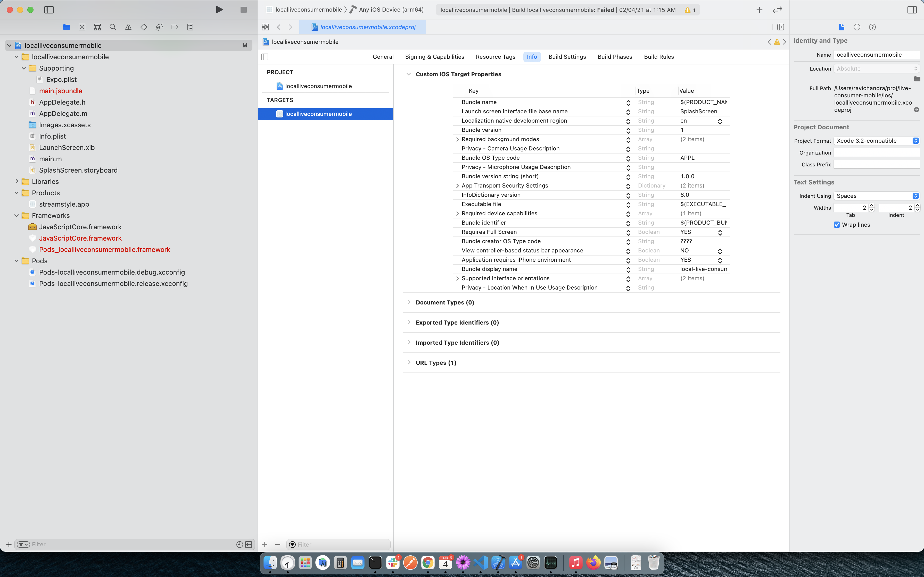Show the Breakpoint navigator
The width and height of the screenshot is (924, 577).
pos(175,27)
